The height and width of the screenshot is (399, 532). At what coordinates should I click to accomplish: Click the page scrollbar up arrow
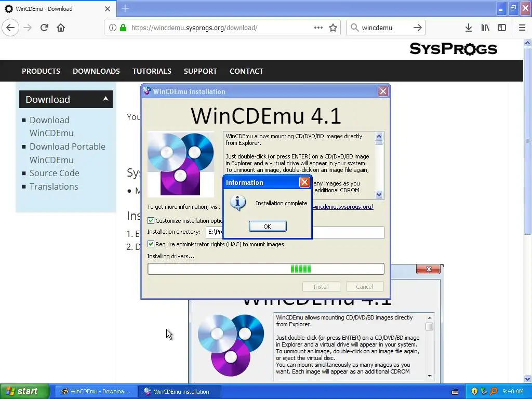pos(528,43)
